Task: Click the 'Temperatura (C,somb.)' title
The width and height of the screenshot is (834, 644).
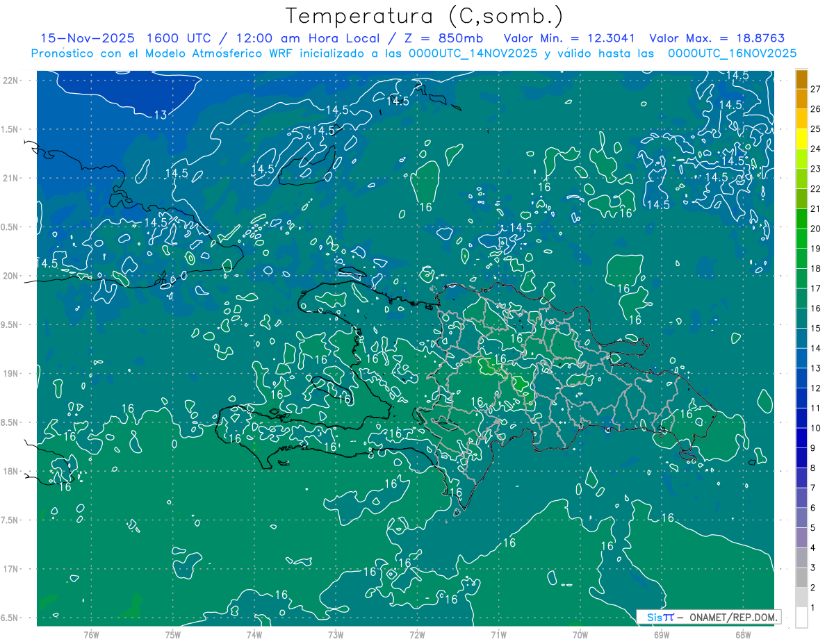Action: 424,16
